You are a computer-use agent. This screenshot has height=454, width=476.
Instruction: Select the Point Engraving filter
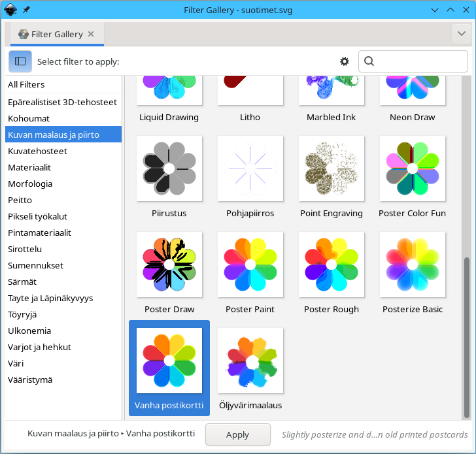(331, 169)
